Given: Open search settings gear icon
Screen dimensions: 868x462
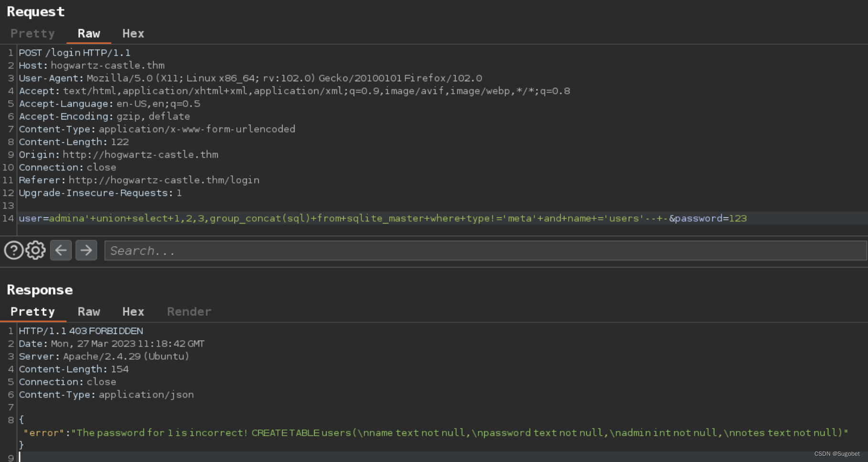Looking at the screenshot, I should point(35,250).
